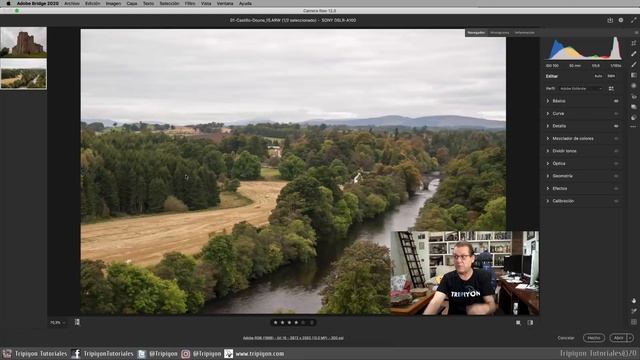Open the Perfil profile dropdown
Viewport: 640px width, 360px height.
pos(581,89)
